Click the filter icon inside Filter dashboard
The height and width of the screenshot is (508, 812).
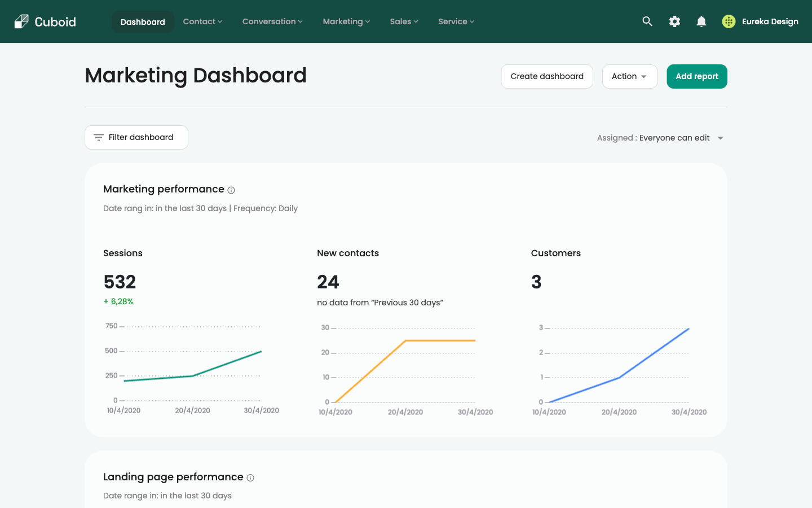click(x=99, y=137)
